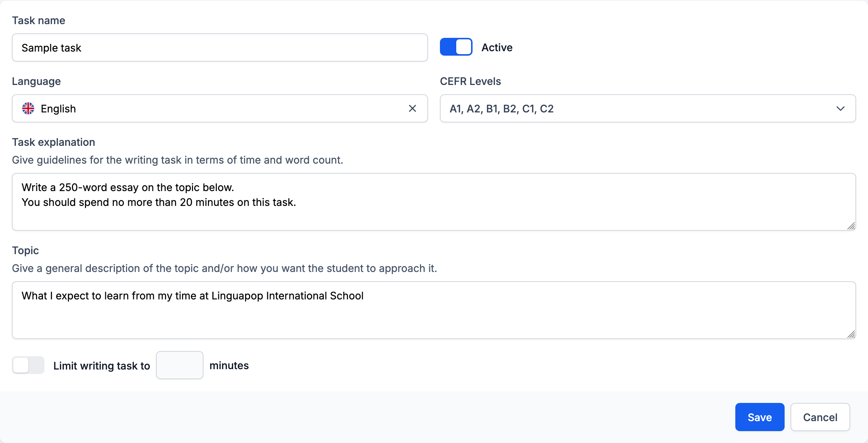This screenshot has width=868, height=443.
Task: Click inside the Task explanation textarea
Action: coord(434,202)
